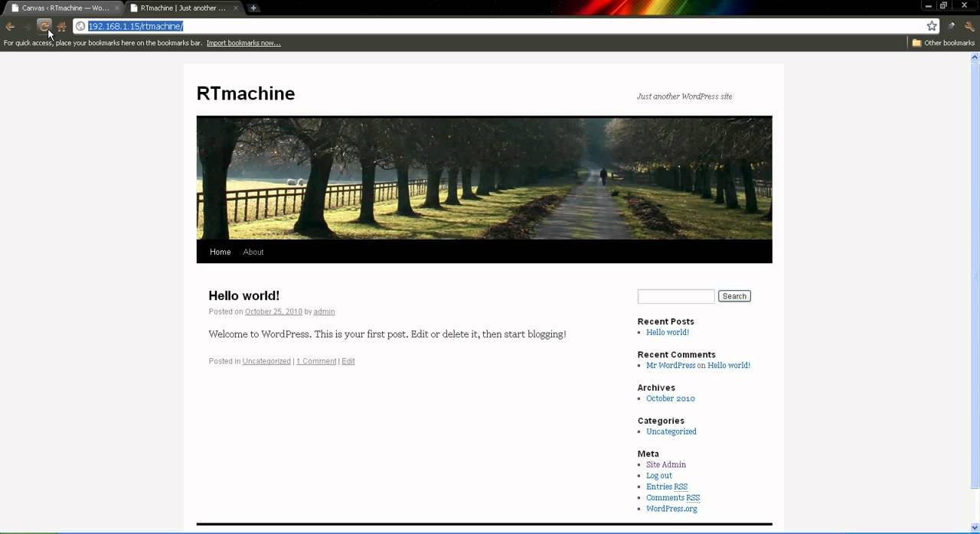Click the Recent Comments sidebar heading

[x=677, y=354]
